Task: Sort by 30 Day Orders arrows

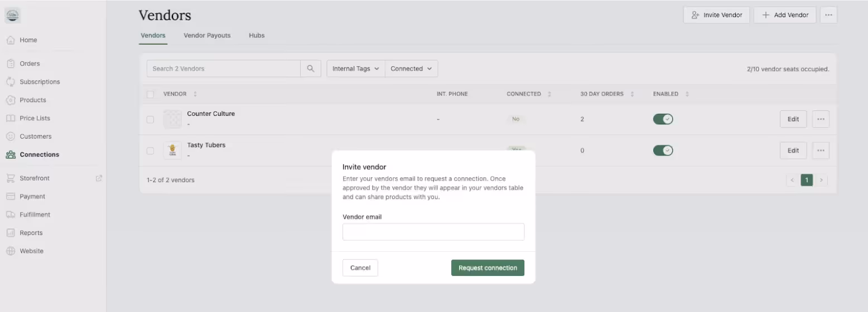Action: [632, 94]
